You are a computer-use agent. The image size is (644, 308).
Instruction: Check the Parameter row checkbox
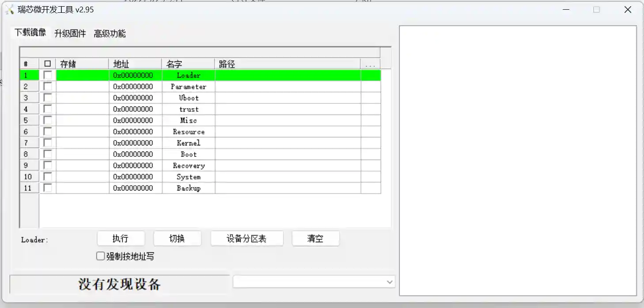point(48,87)
